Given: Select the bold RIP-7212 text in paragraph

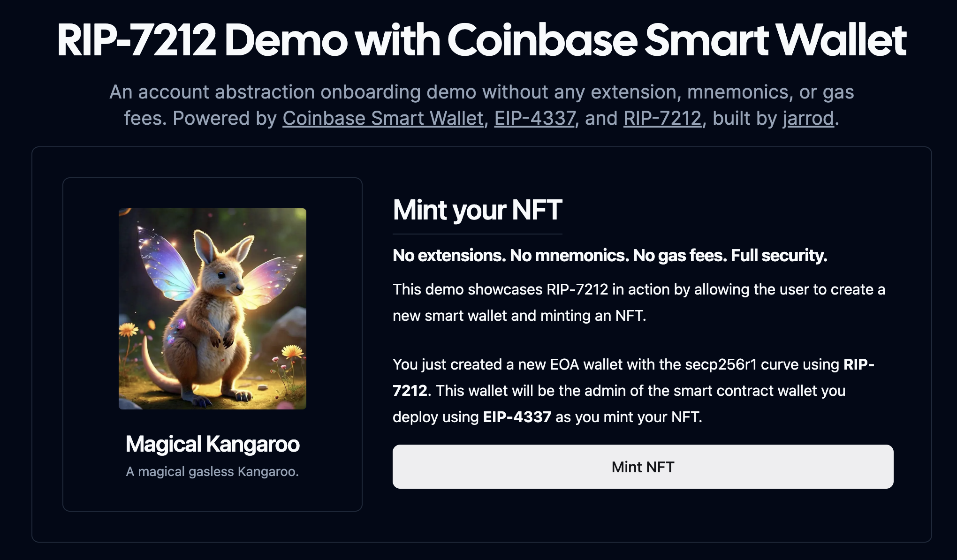Looking at the screenshot, I should pos(411,390).
